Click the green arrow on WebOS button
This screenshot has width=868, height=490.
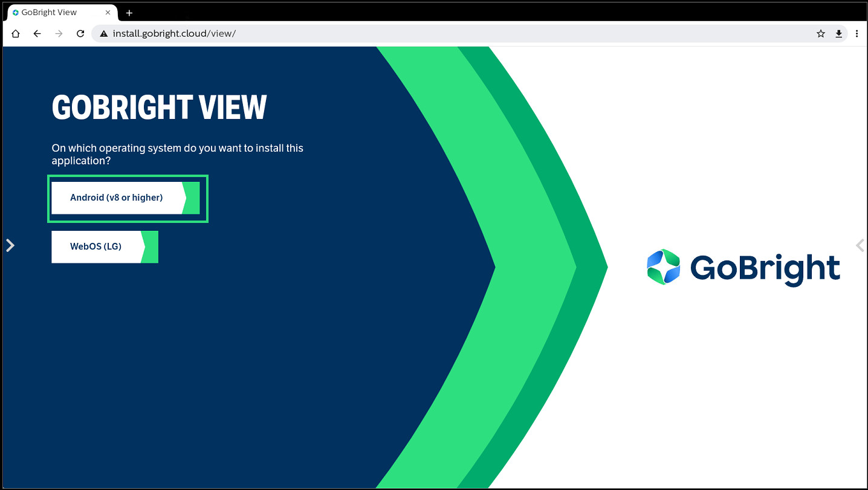click(x=151, y=247)
